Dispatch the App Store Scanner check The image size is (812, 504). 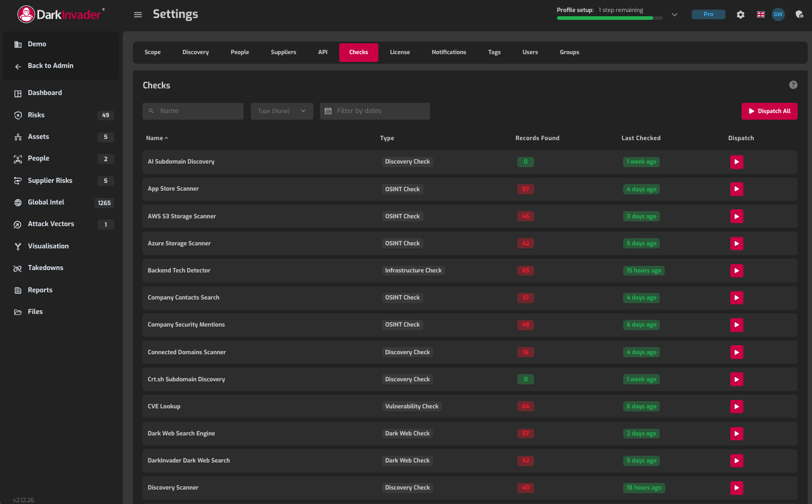tap(736, 189)
